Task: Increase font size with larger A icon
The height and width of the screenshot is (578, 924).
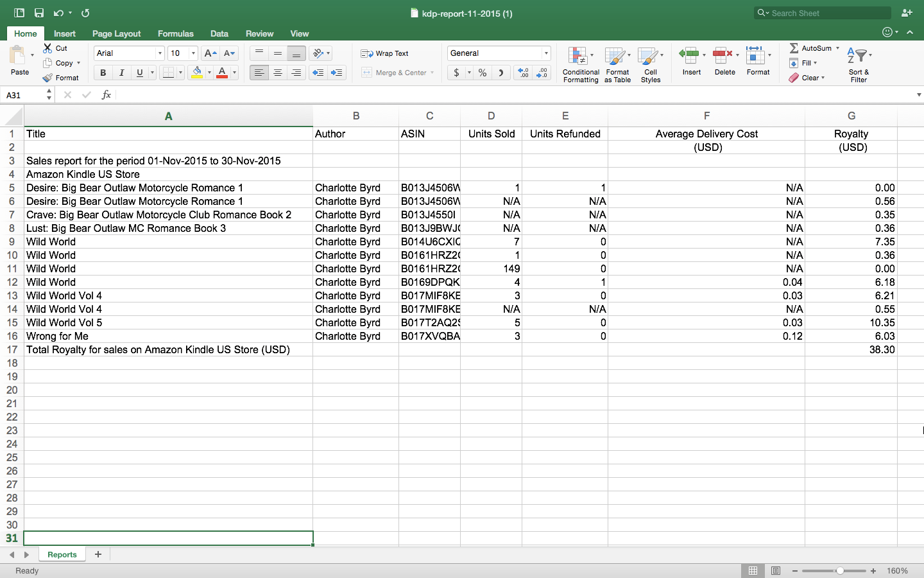Action: click(x=210, y=53)
